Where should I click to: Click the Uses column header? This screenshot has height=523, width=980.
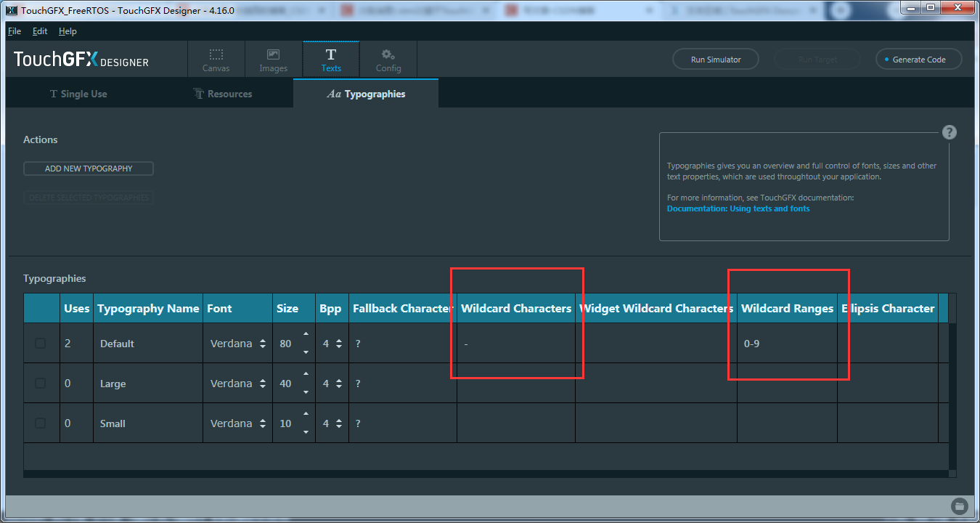(76, 308)
